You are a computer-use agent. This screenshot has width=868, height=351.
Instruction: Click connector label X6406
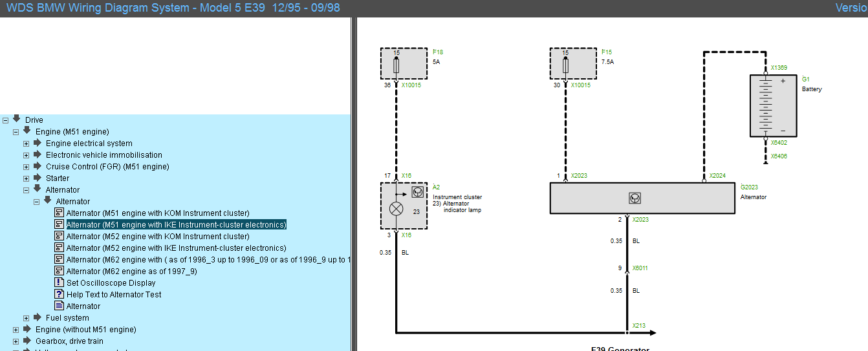[779, 156]
